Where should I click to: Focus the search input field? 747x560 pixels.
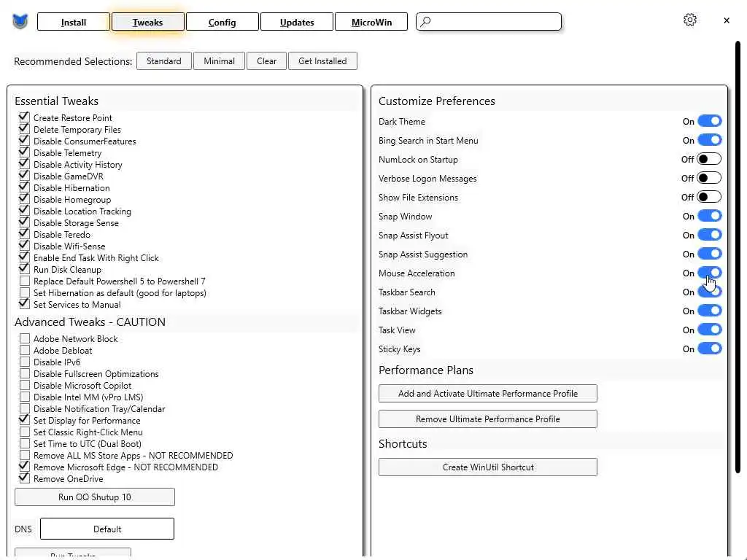(488, 21)
